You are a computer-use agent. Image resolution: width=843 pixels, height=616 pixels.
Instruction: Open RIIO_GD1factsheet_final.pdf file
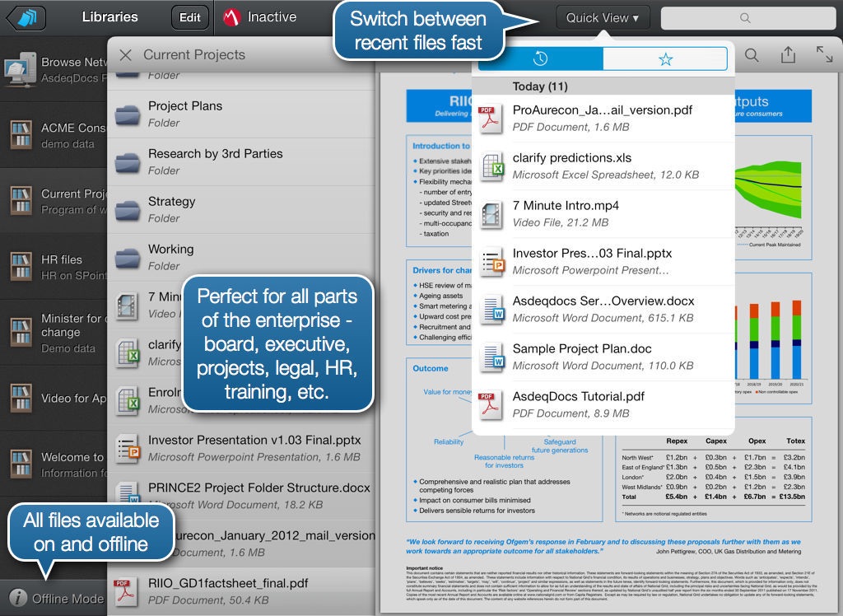point(241,591)
